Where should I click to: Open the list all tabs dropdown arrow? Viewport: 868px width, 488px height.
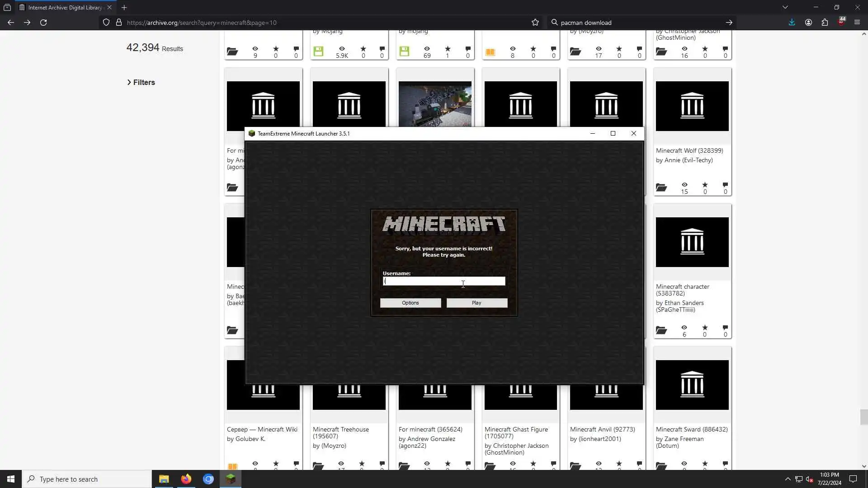coord(785,7)
